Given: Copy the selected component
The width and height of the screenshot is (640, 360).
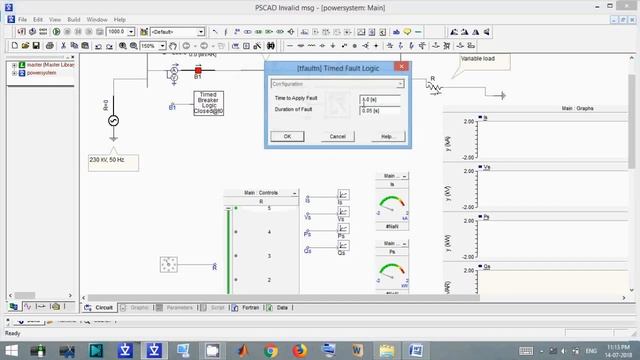Looking at the screenshot, I should click(x=74, y=46).
